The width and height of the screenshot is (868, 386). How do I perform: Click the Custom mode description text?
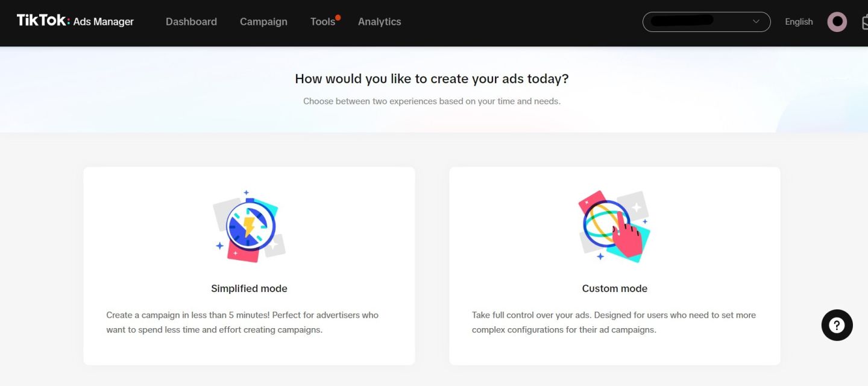click(x=614, y=322)
